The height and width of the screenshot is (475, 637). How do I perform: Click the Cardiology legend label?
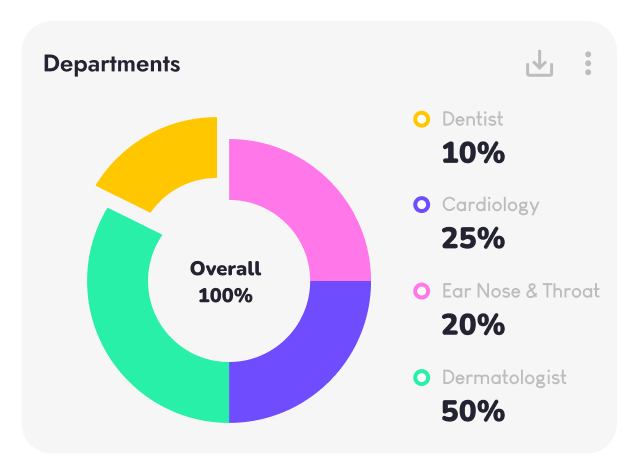[491, 205]
